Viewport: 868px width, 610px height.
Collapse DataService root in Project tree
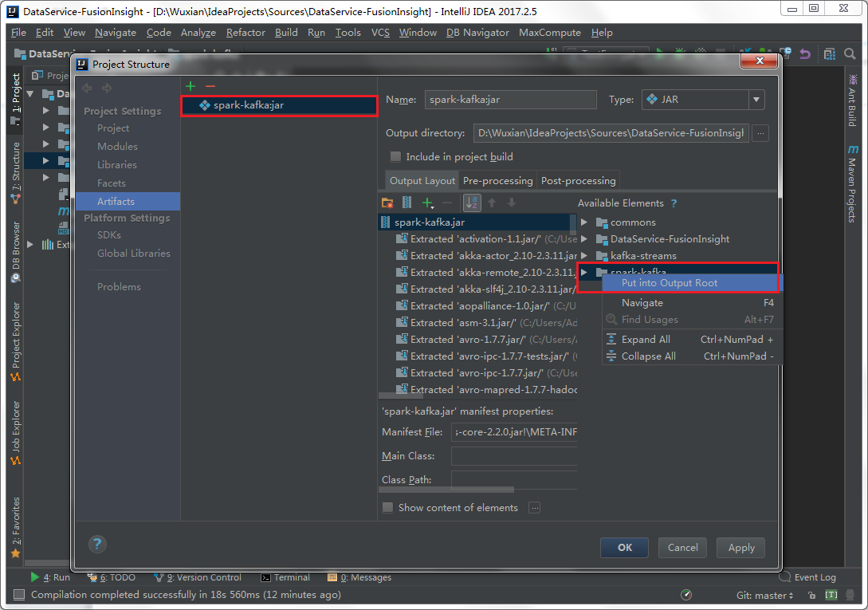click(30, 93)
